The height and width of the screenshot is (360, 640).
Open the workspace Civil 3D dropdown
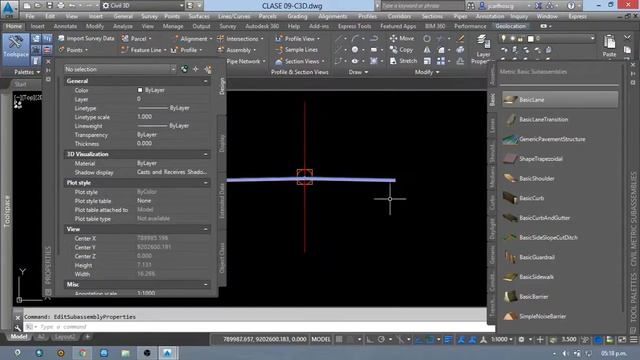tap(142, 6)
